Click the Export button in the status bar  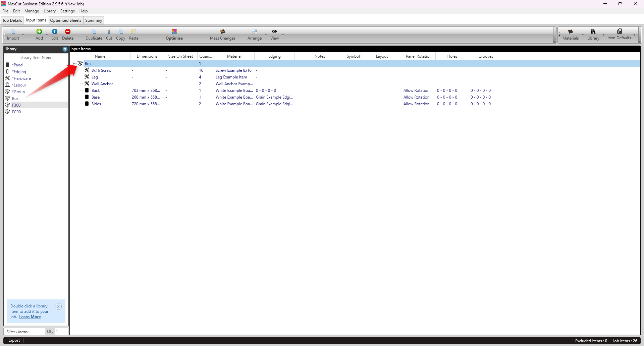pyautogui.click(x=14, y=340)
